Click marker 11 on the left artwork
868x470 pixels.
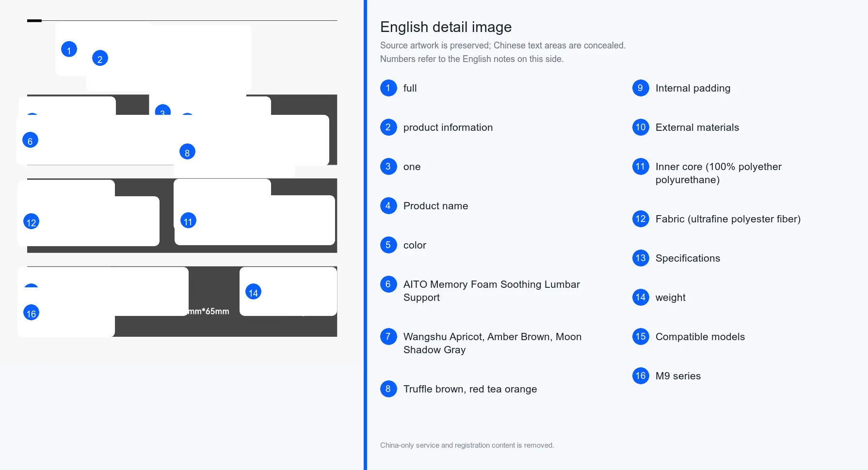188,220
